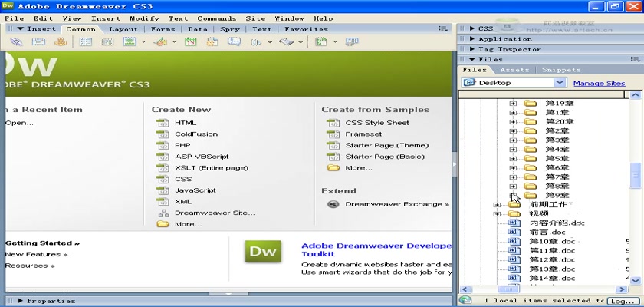Open the Insert bar options menu icon

[x=442, y=28]
